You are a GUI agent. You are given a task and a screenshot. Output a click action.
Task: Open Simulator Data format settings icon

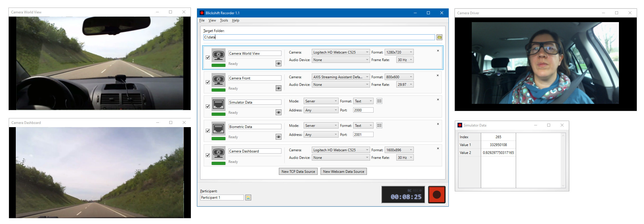tap(379, 101)
